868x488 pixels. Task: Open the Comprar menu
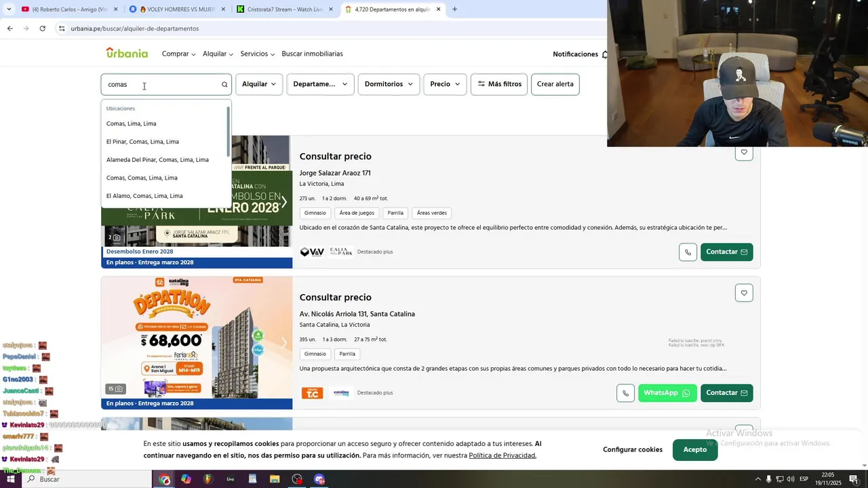178,54
